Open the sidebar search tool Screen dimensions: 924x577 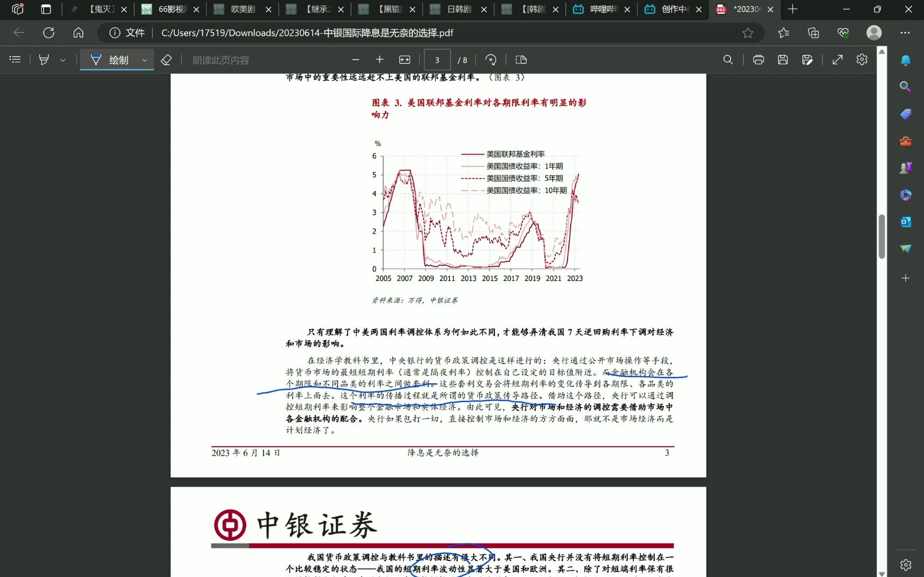pyautogui.click(x=906, y=87)
